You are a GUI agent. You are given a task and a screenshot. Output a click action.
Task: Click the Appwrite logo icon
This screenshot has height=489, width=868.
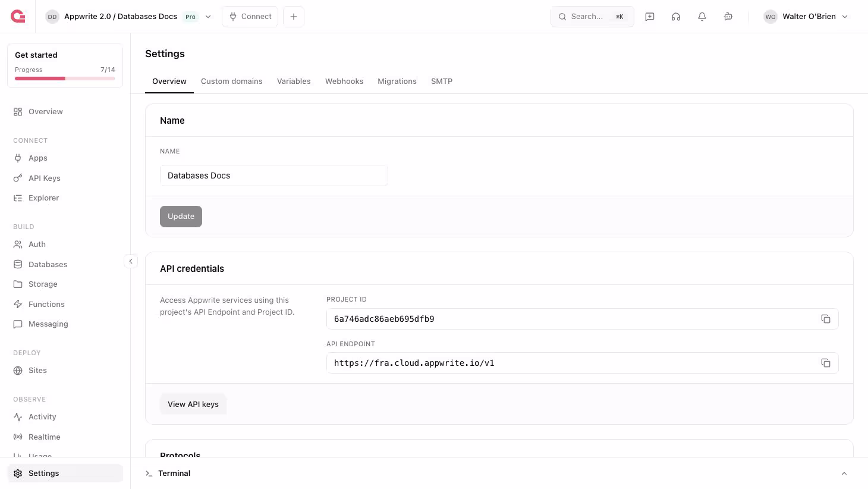point(18,17)
